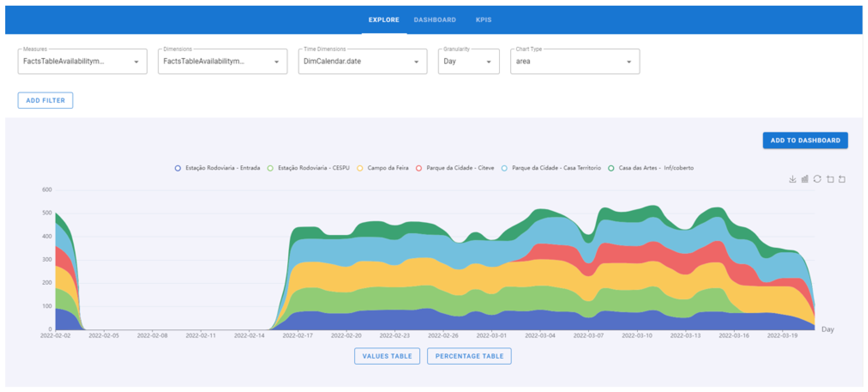
Task: Activate the area zoom selection icon
Action: 830,179
